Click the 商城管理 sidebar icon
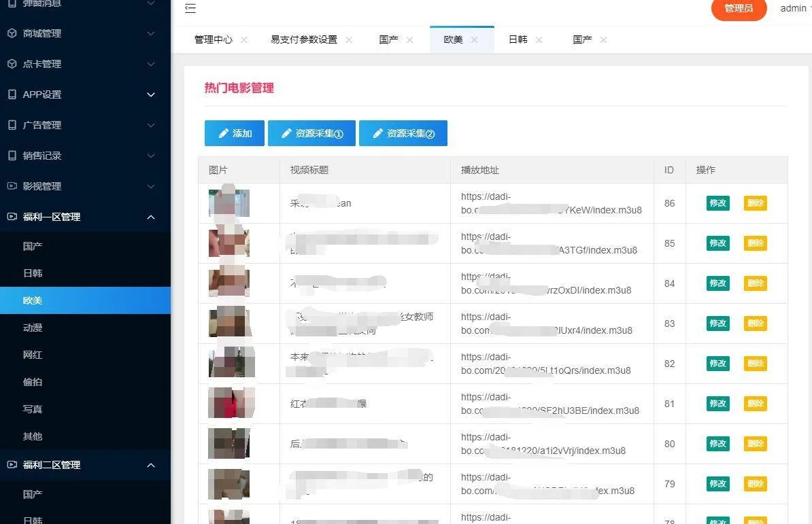 click(x=12, y=33)
